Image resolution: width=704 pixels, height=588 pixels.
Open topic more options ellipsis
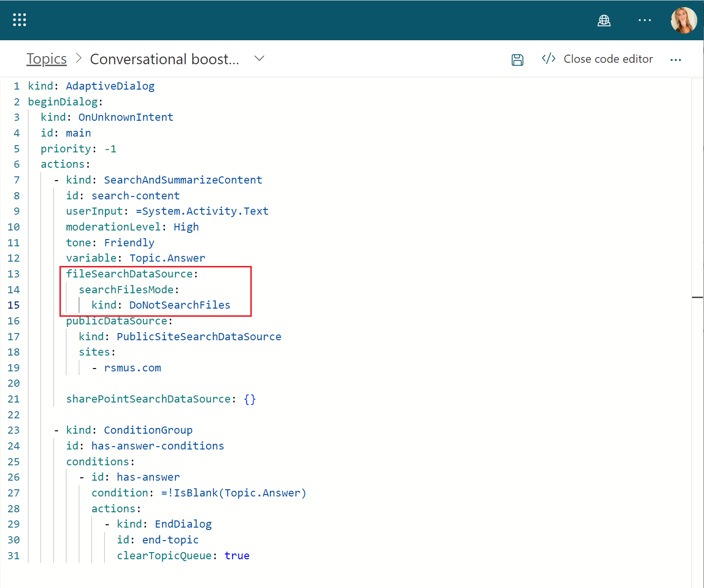click(676, 60)
